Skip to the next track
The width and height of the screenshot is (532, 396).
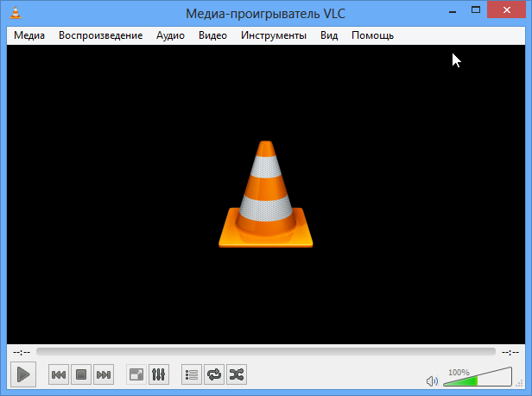coord(104,374)
